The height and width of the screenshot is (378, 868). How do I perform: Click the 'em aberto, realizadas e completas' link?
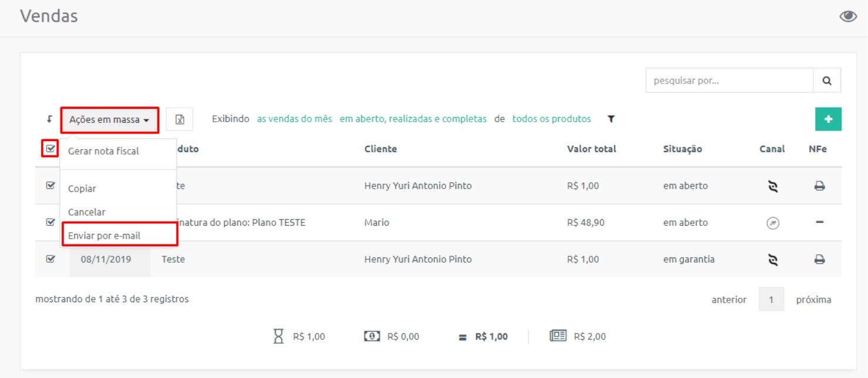(x=413, y=119)
